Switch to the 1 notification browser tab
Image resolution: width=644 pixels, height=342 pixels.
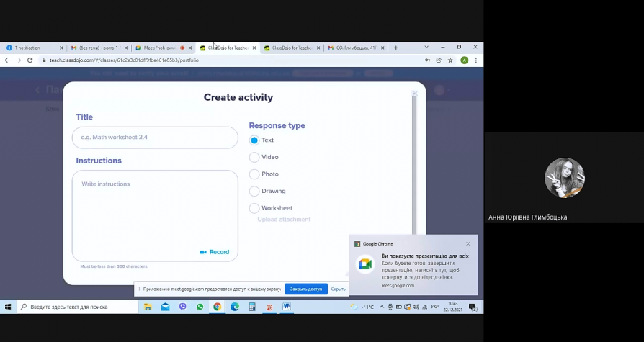[29, 48]
